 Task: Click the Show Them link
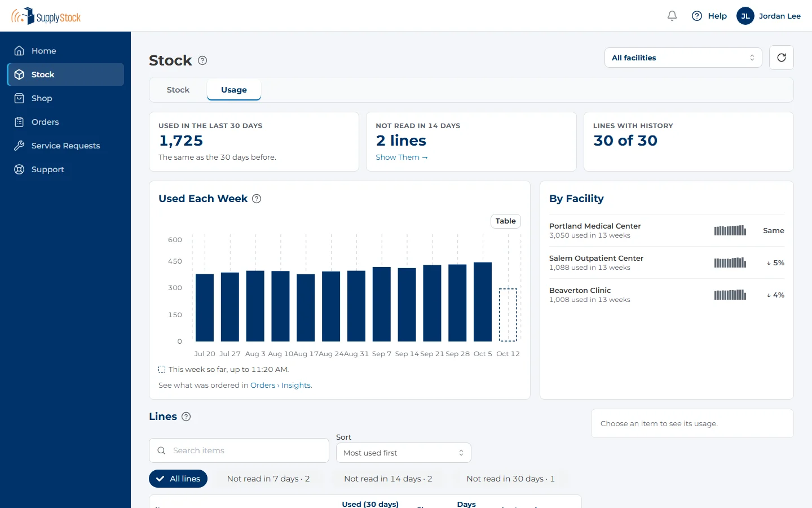point(401,157)
